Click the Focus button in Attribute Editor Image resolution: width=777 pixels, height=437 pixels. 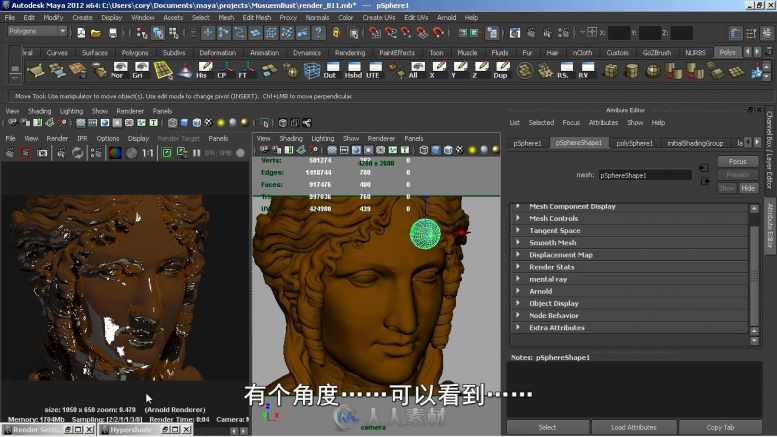737,162
